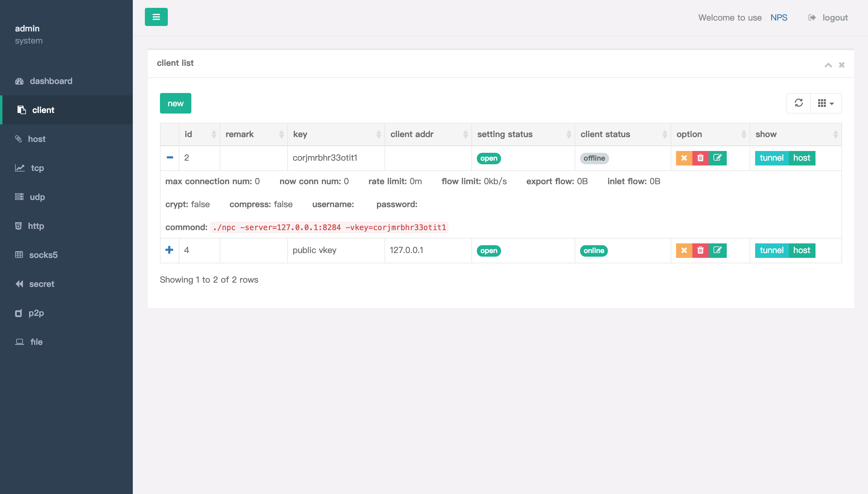Disable client 4 with orange X icon
The width and height of the screenshot is (868, 494).
tap(684, 250)
